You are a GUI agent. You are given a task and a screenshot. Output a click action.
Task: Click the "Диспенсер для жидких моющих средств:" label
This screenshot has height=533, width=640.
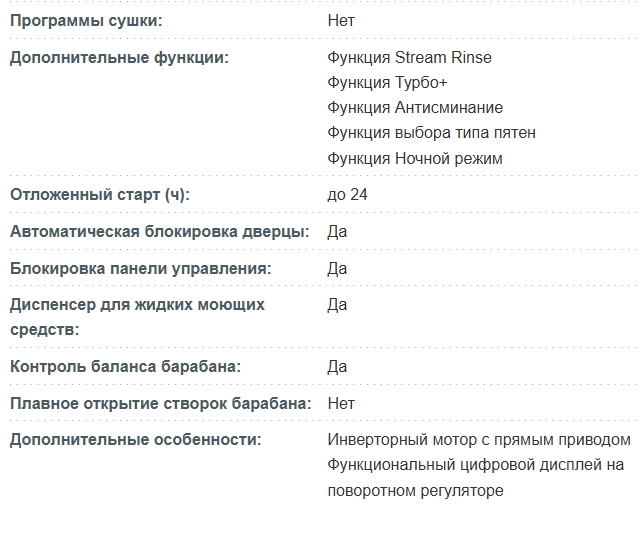[137, 316]
